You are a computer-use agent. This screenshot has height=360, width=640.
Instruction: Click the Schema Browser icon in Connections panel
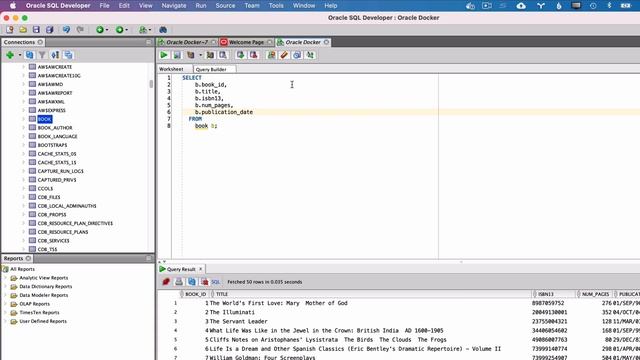pyautogui.click(x=55, y=55)
